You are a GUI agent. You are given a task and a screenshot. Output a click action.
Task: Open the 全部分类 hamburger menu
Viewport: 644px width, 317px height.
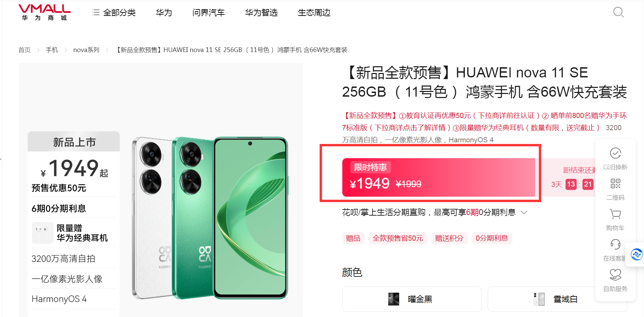click(x=114, y=13)
